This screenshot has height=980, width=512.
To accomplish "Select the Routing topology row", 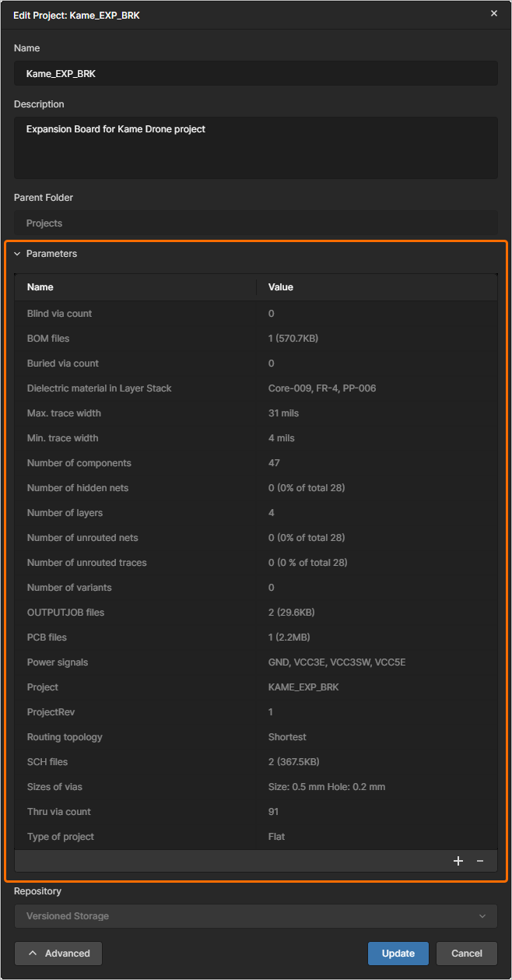I will coord(255,737).
